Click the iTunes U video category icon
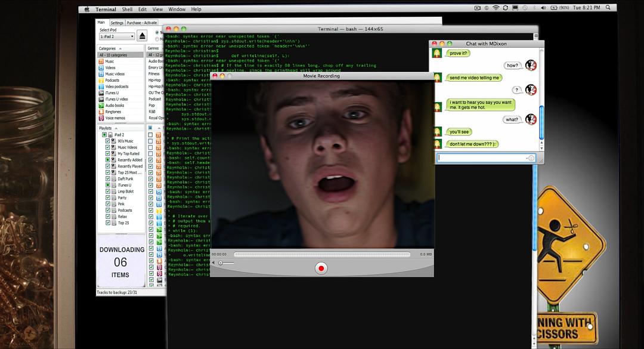 101,99
